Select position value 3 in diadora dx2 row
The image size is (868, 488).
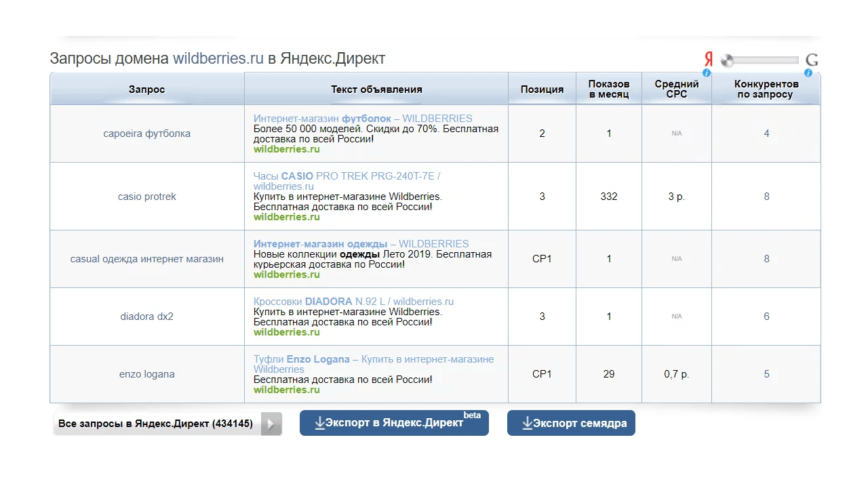tap(542, 317)
